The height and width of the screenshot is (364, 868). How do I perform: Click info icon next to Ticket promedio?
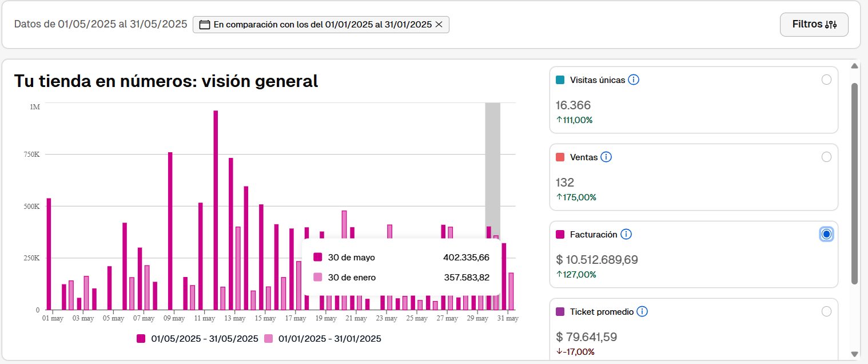point(642,311)
